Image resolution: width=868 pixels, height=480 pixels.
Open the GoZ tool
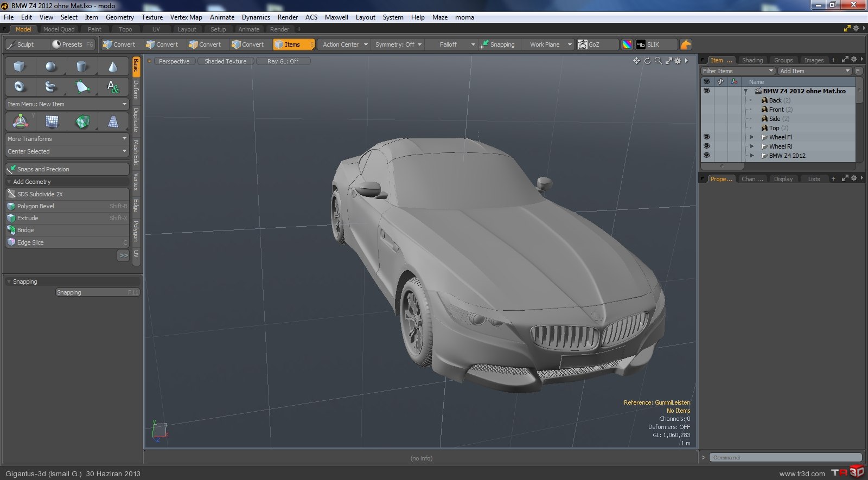(597, 44)
